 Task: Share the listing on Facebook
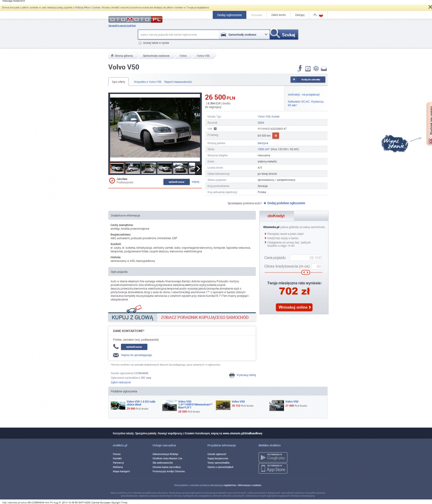(300, 69)
